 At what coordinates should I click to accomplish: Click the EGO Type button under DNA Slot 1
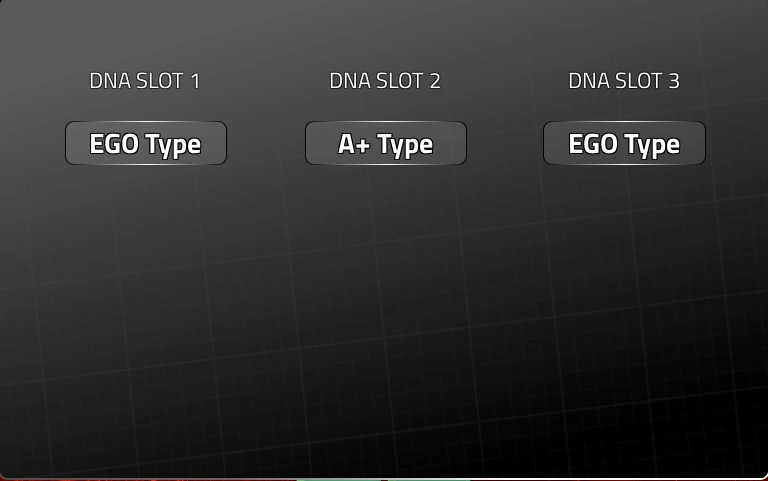146,144
